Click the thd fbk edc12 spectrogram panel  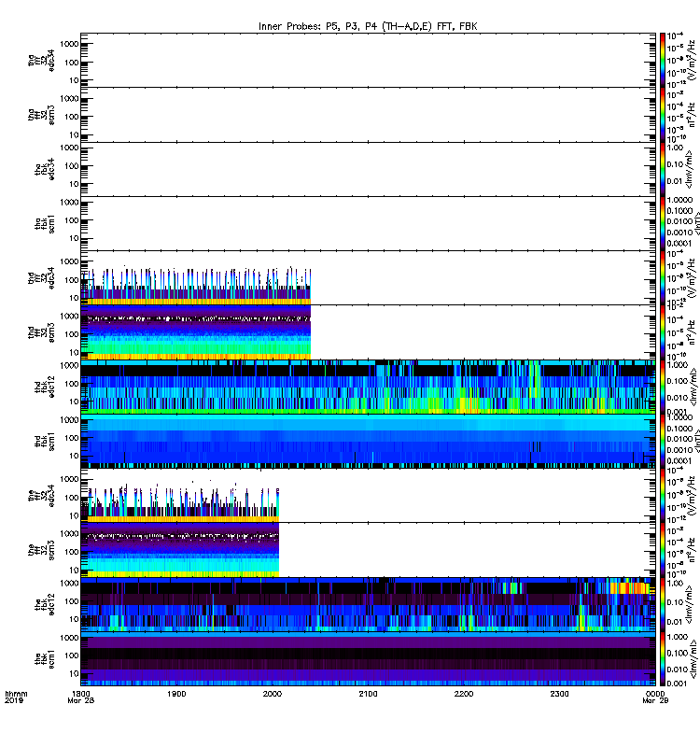pyautogui.click(x=368, y=387)
